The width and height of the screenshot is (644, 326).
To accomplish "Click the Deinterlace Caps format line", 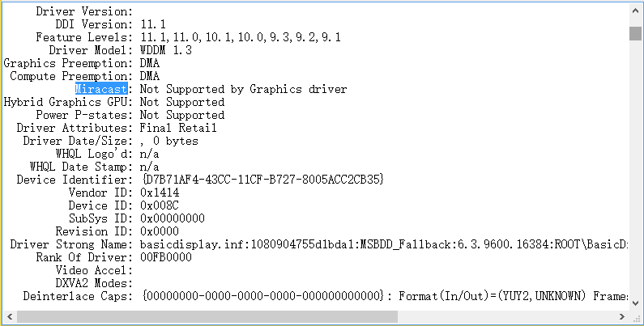I will 386,296.
